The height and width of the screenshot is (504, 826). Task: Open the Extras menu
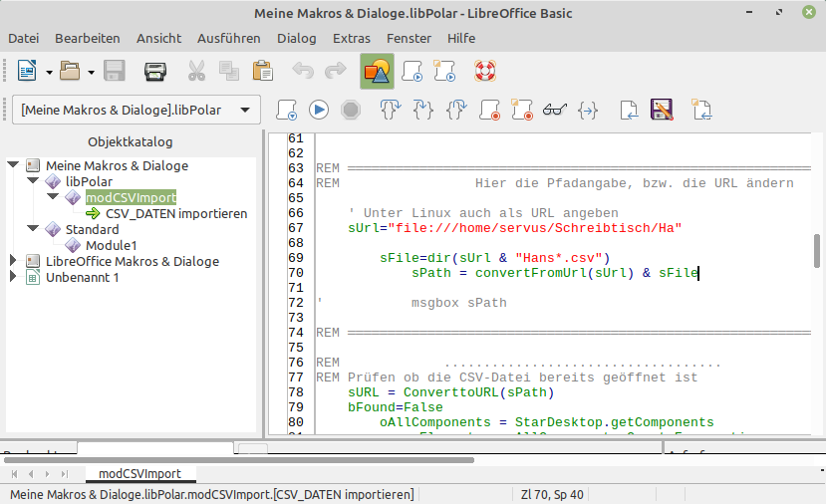(x=352, y=39)
